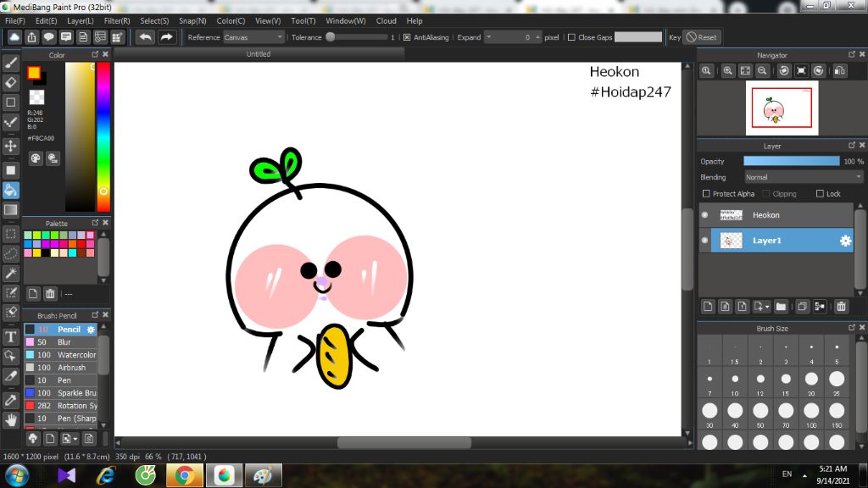This screenshot has height=488, width=868.
Task: Tick the layer Lock checkbox
Action: 820,194
